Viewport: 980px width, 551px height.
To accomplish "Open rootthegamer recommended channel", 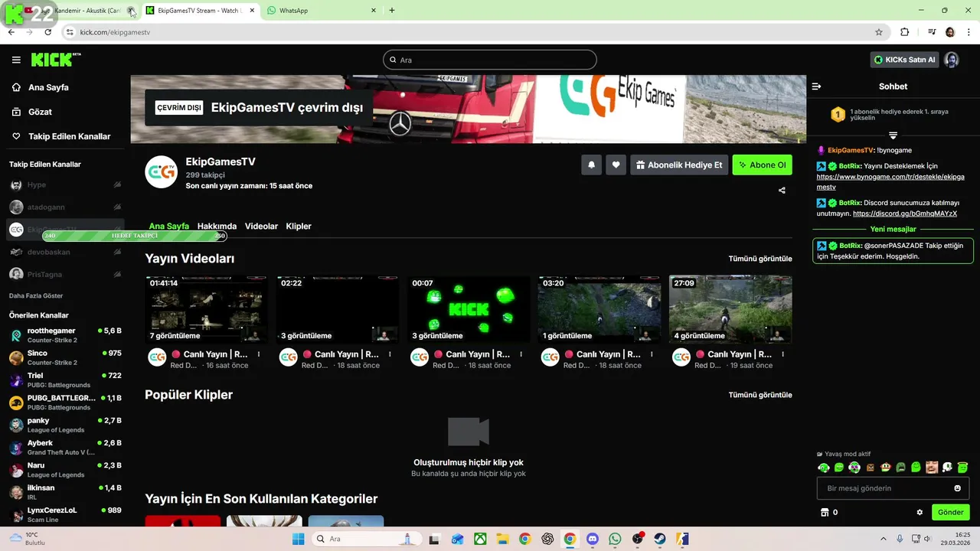I will (x=65, y=335).
